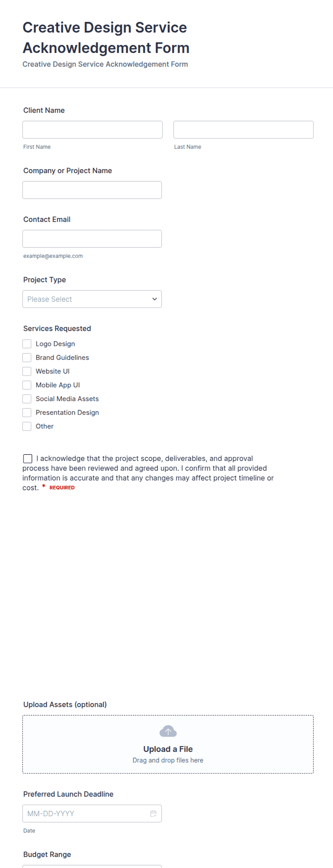Tick the Website UI checkbox

point(27,371)
